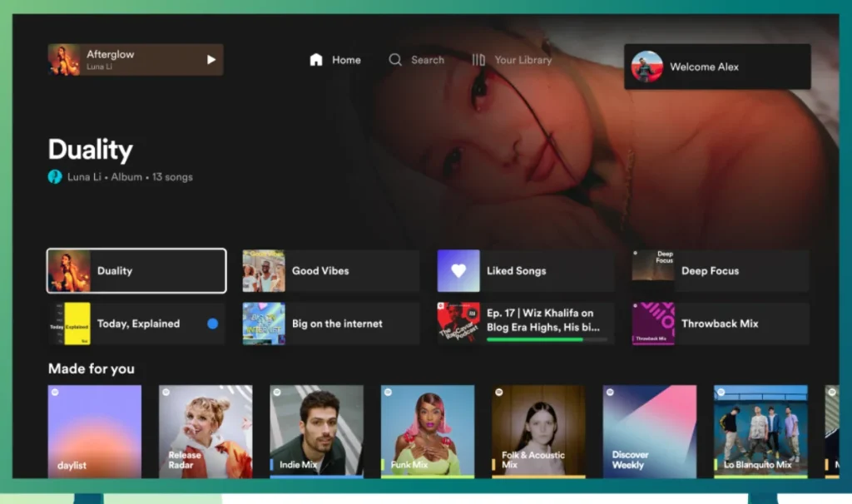Click the Made for you section heading

click(92, 368)
